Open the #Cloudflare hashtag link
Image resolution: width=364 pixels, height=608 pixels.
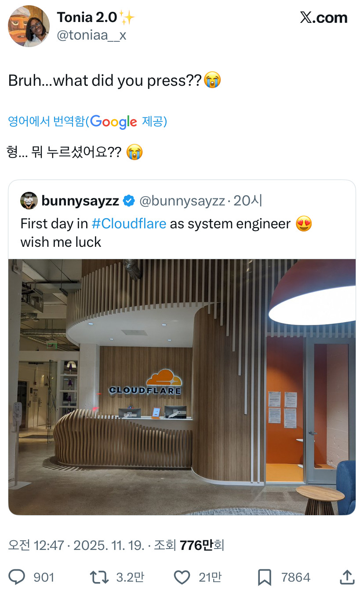tap(129, 223)
